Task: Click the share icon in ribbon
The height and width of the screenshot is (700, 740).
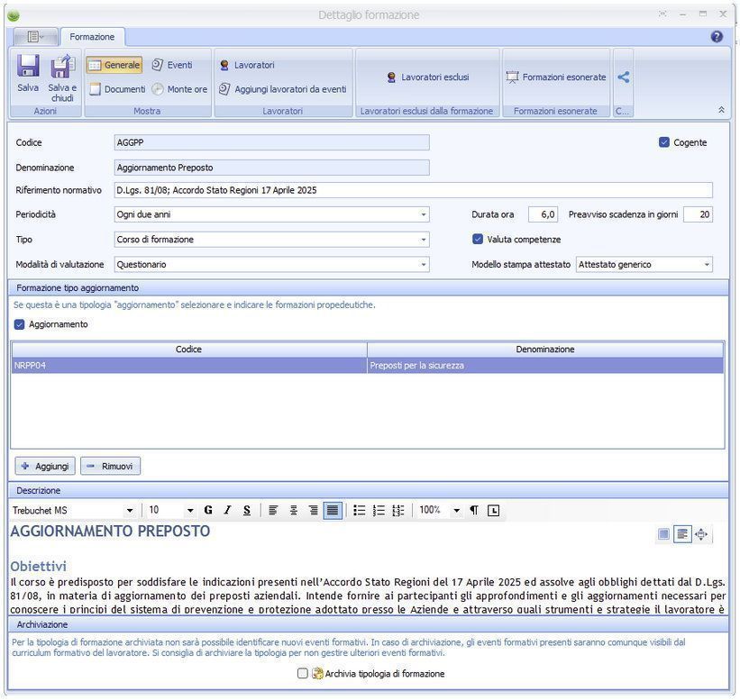Action: pyautogui.click(x=624, y=77)
